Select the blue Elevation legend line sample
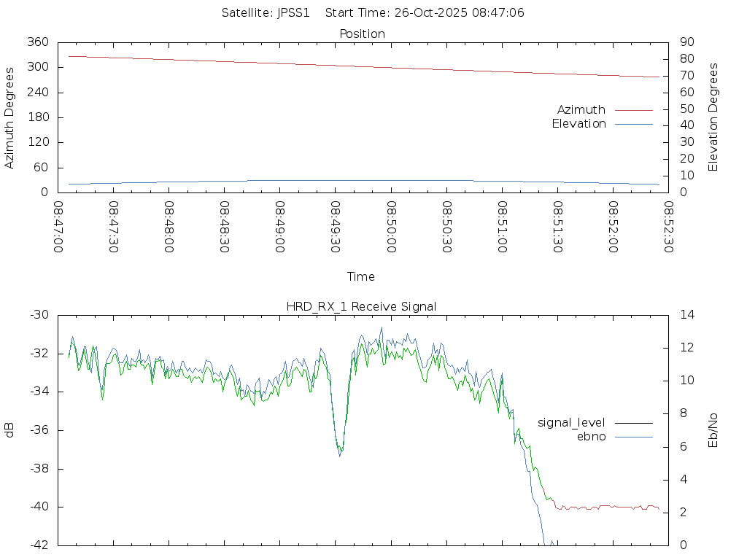Viewport: 747px width, 560px height. pyautogui.click(x=633, y=124)
